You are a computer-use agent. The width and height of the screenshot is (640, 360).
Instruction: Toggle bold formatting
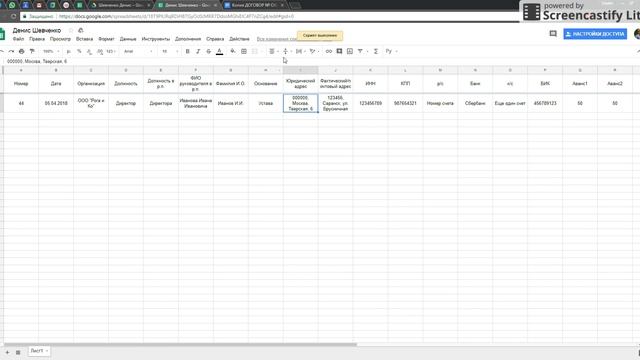point(187,51)
